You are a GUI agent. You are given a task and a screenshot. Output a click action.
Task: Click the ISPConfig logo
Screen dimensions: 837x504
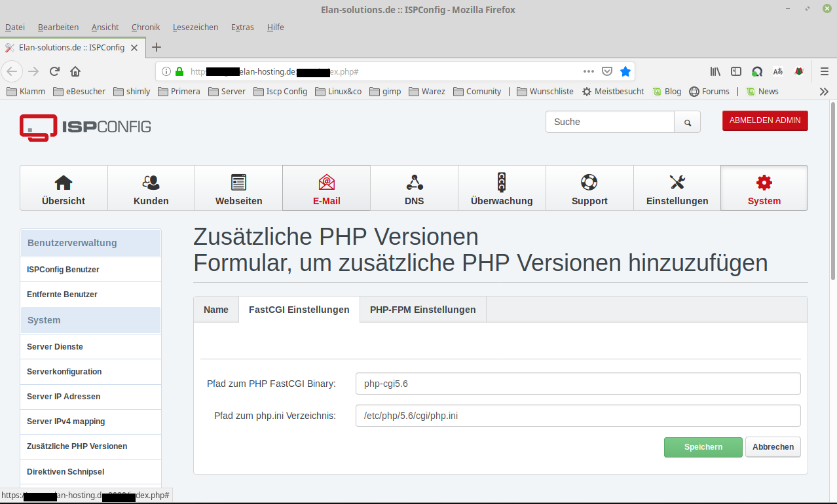click(x=85, y=127)
